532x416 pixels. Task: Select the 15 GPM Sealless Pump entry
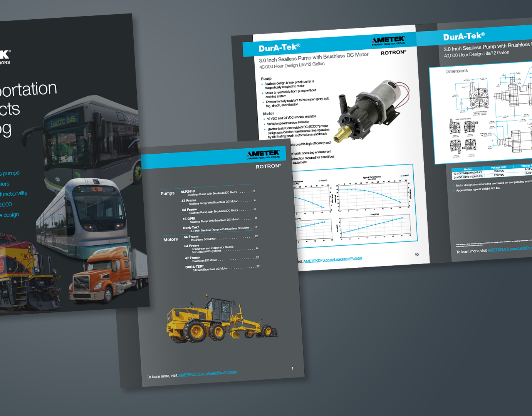pos(220,220)
